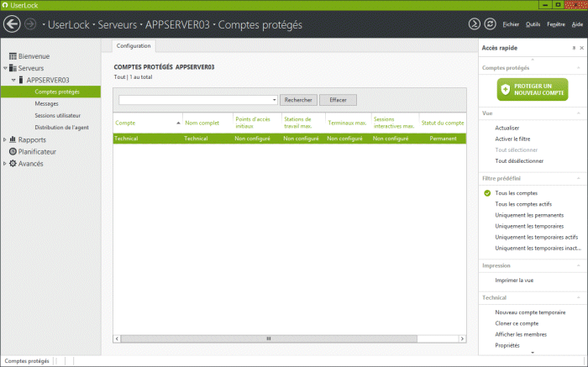Collapse the APPSERVER03 tree node
The height and width of the screenshot is (367, 588).
[x=13, y=81]
